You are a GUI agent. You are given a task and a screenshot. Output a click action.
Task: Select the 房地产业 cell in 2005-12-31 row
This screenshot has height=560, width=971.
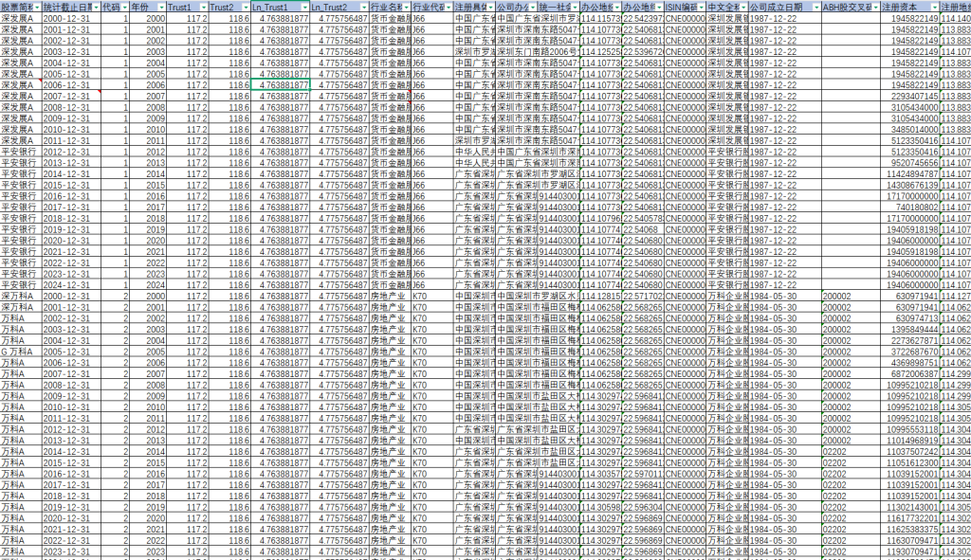[x=388, y=350]
